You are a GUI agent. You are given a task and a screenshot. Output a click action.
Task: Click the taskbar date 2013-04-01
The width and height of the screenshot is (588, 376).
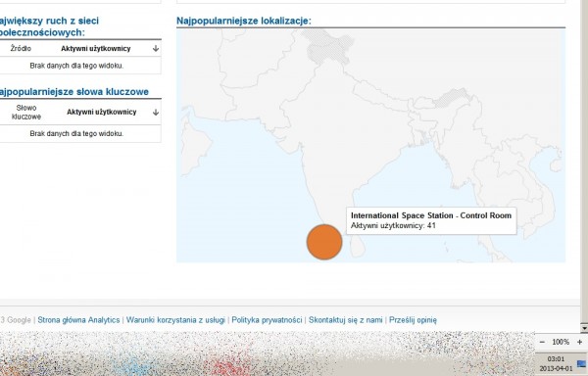(556, 368)
